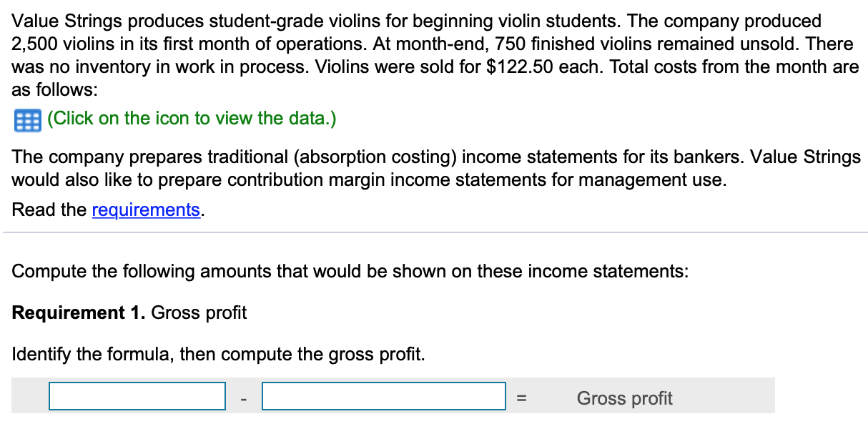
Task: Select the equals sign area of the formula
Action: (x=521, y=398)
